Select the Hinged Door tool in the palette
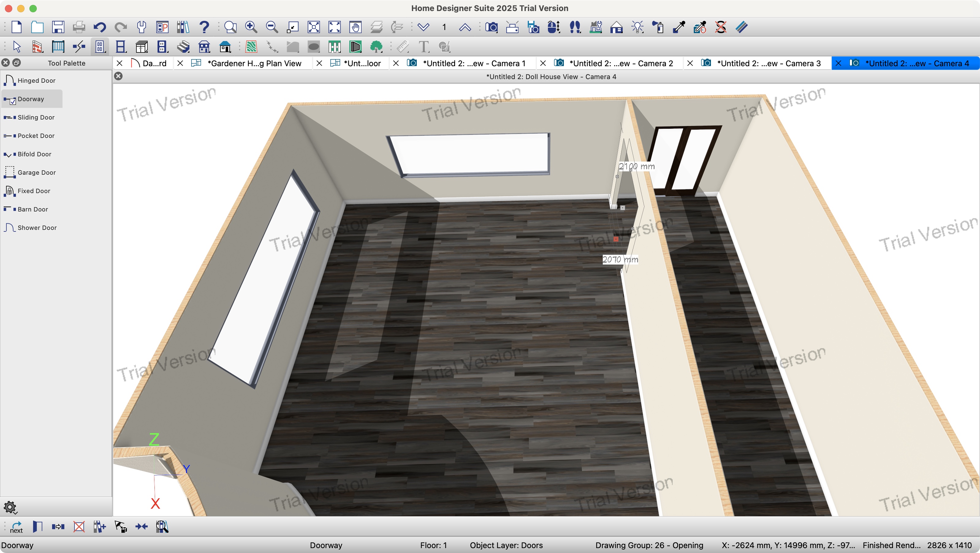Viewport: 980px width, 553px height. coord(36,80)
